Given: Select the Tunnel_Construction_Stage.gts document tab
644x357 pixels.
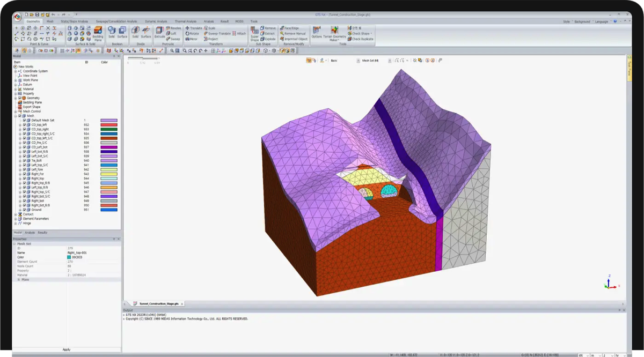Looking at the screenshot, I should pos(158,303).
